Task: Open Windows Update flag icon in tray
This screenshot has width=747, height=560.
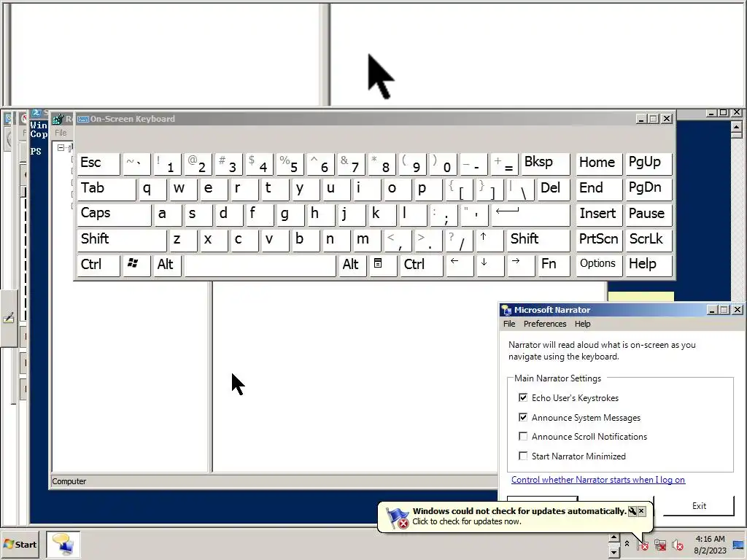Action: [x=643, y=544]
